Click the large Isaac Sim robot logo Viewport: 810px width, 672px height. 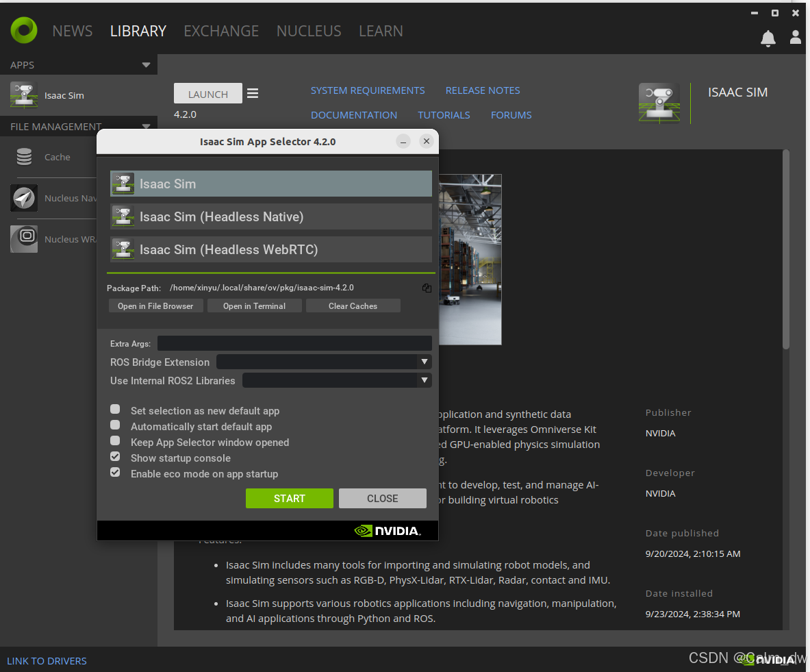pos(659,103)
